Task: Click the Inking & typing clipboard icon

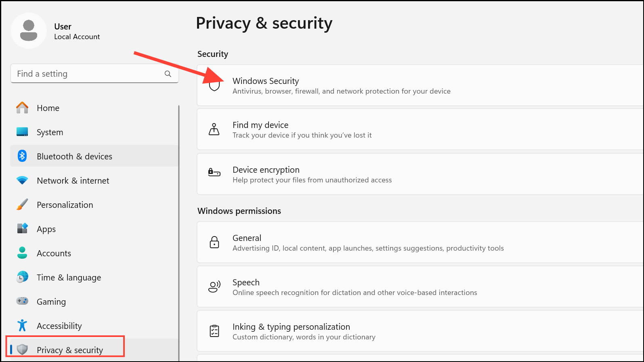Action: tap(214, 331)
